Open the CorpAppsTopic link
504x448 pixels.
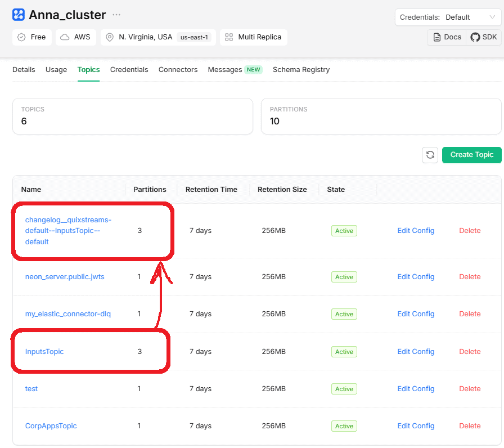[x=51, y=426]
